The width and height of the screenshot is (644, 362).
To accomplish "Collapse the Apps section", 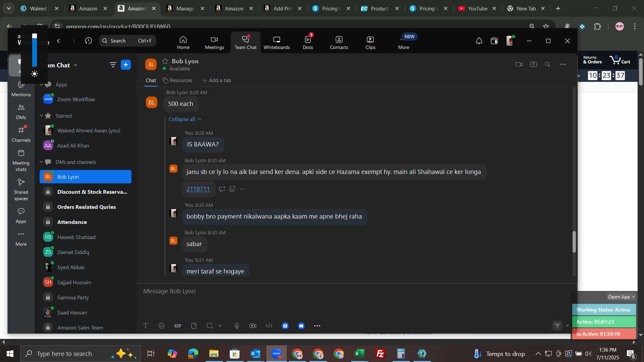I will point(41,84).
